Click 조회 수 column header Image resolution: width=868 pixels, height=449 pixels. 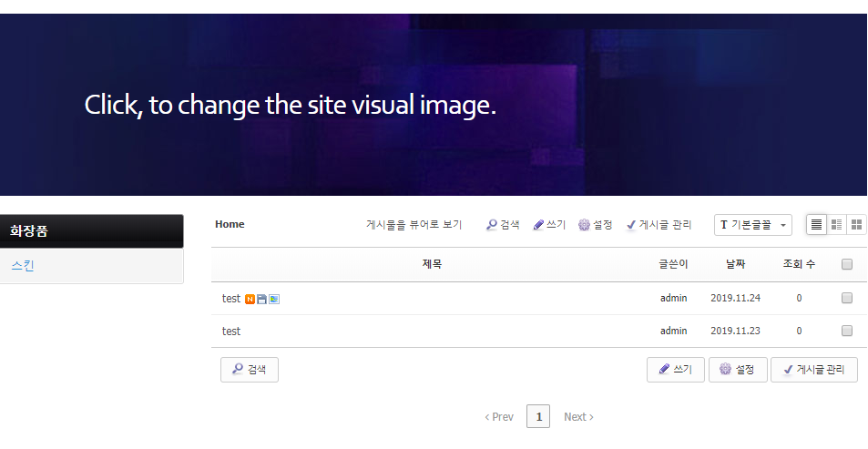click(799, 264)
